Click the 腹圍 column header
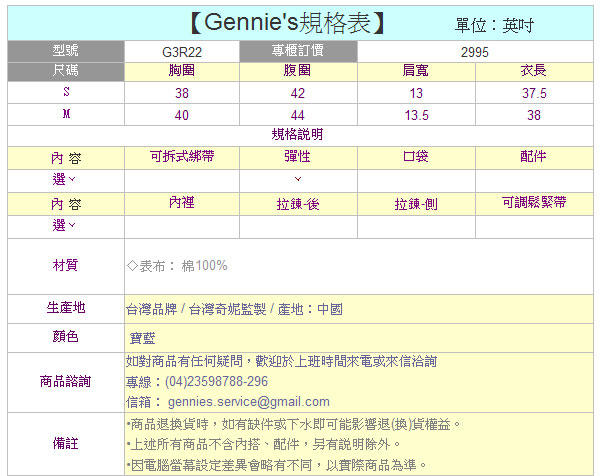 click(297, 70)
